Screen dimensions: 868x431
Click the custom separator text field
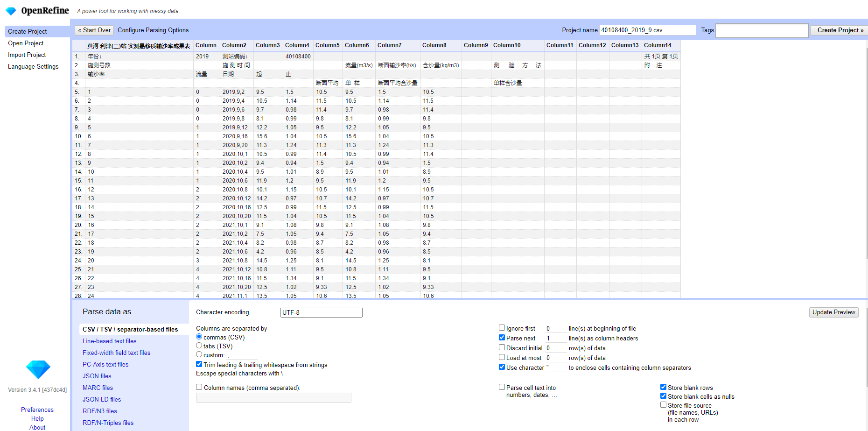[242, 355]
